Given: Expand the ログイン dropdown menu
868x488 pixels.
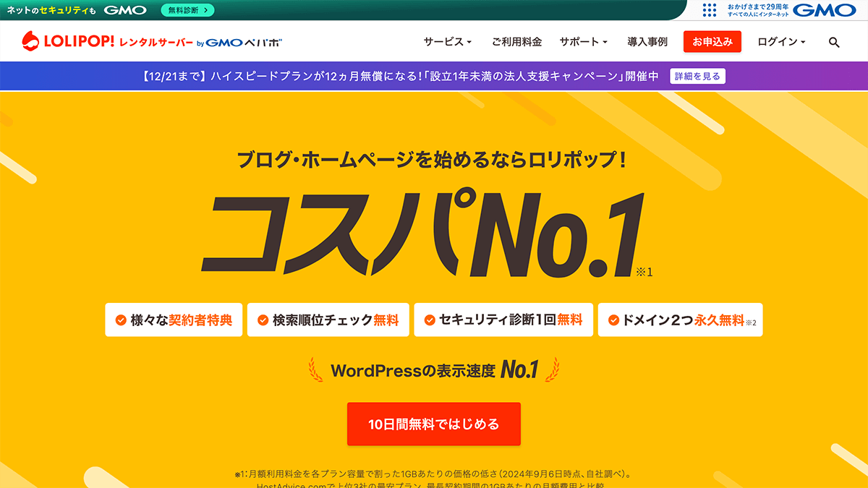Looking at the screenshot, I should [782, 42].
